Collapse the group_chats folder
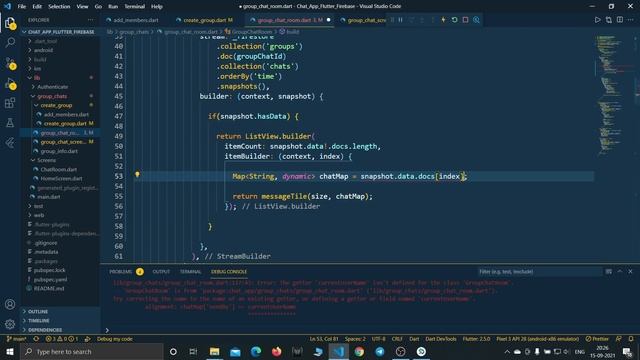Screen dimensions: 640x360 [x=52, y=96]
